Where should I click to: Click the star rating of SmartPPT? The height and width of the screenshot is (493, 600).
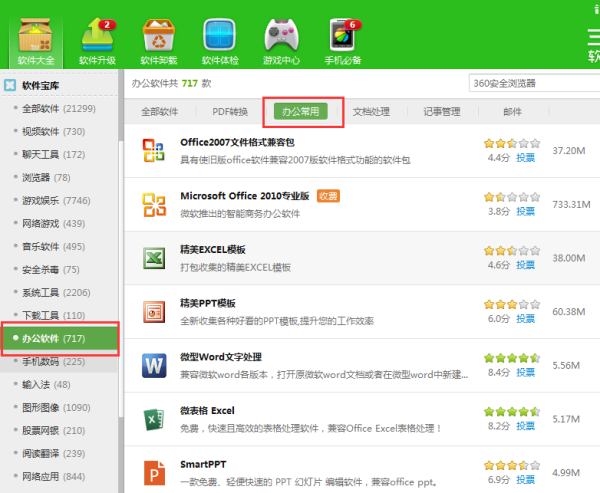click(x=512, y=465)
